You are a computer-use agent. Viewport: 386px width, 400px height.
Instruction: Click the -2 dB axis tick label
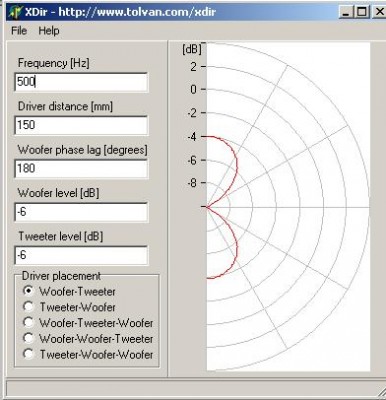pyautogui.click(x=192, y=113)
